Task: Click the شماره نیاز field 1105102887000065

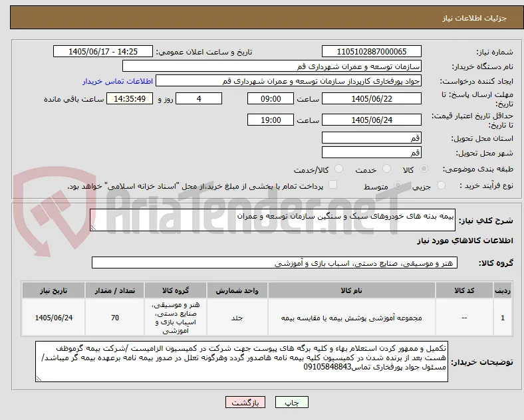Action: click(x=372, y=52)
